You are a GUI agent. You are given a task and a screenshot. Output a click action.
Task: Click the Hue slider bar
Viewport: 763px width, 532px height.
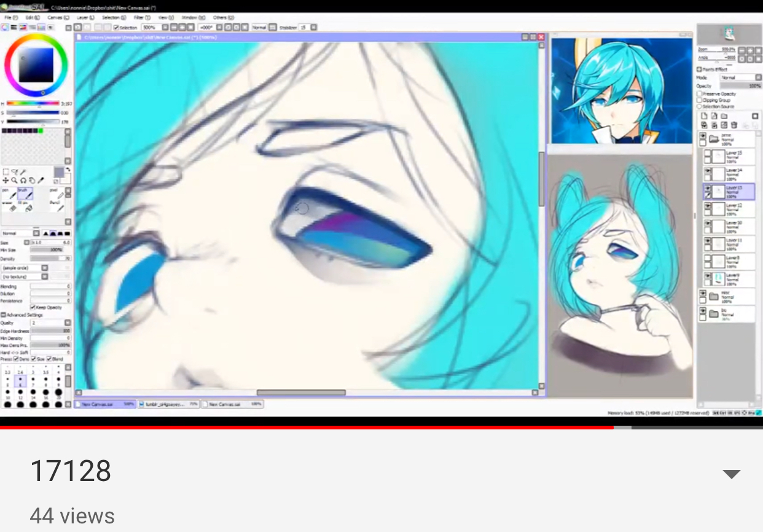tap(33, 103)
